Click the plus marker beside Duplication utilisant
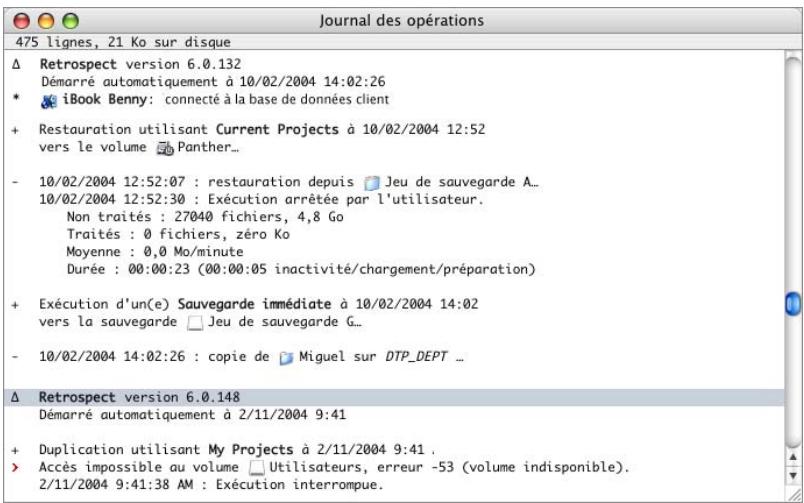Screen dimensions: 804x503 tap(15, 451)
